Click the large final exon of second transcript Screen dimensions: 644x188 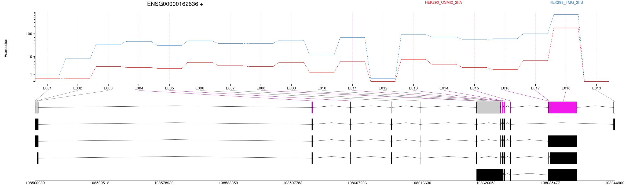[562, 141]
